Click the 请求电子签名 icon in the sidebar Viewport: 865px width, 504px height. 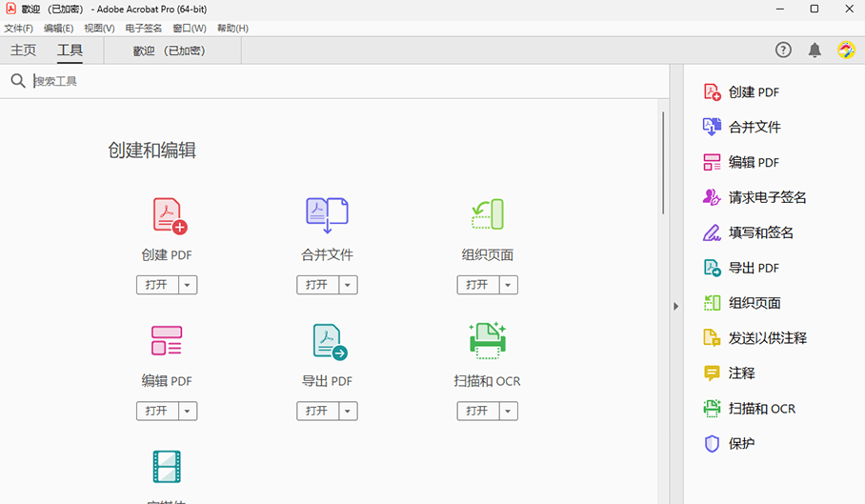click(712, 197)
